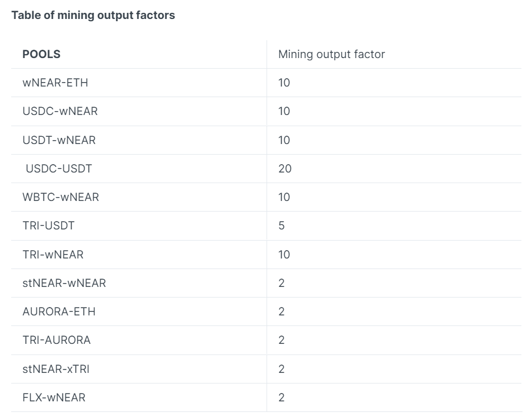
Task: Select the TRI-wNEAR pool cell
Action: 53,255
